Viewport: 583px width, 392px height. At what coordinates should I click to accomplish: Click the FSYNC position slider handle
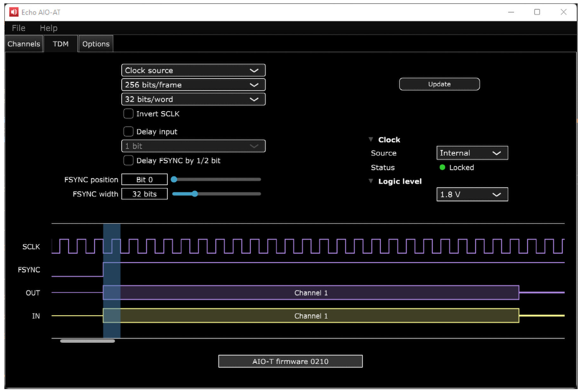tap(174, 179)
